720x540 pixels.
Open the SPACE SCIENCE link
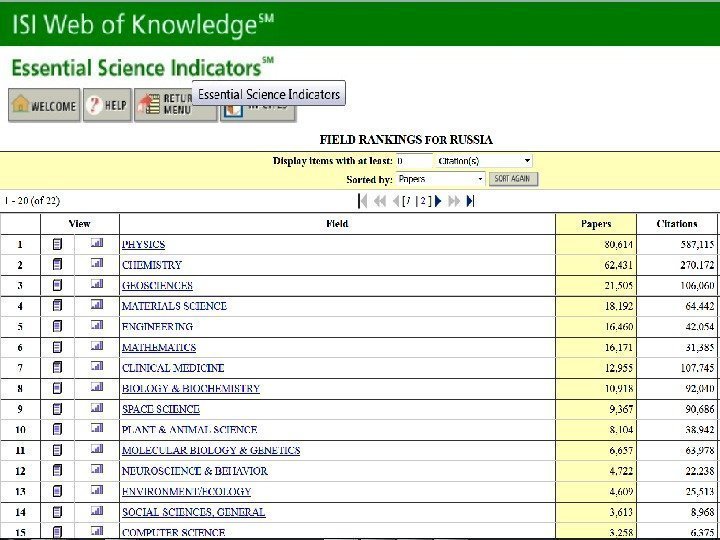pyautogui.click(x=161, y=409)
